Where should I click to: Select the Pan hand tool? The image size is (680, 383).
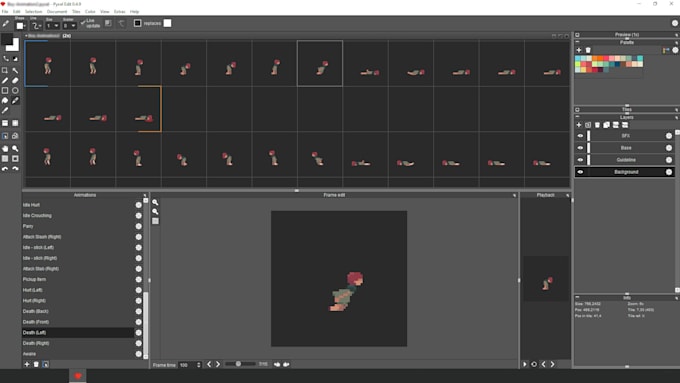(5, 149)
